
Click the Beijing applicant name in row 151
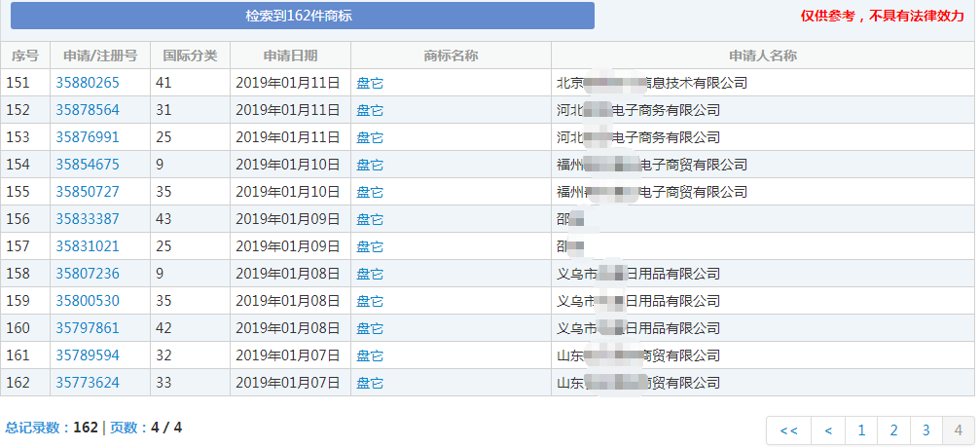(652, 83)
